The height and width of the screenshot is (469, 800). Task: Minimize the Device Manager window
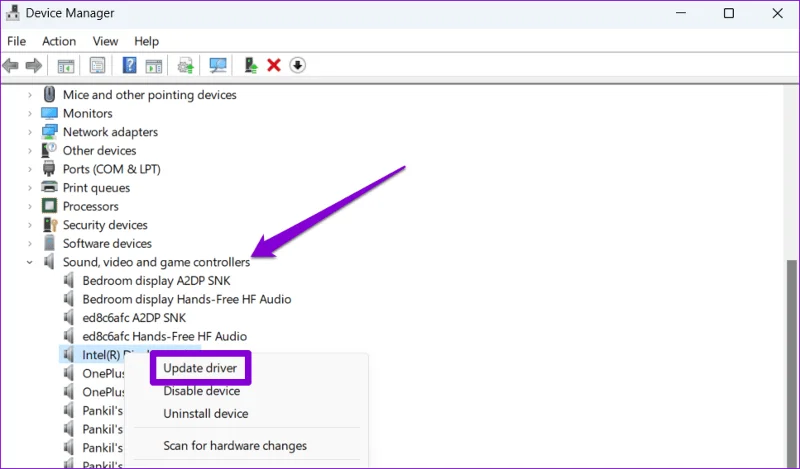[681, 13]
